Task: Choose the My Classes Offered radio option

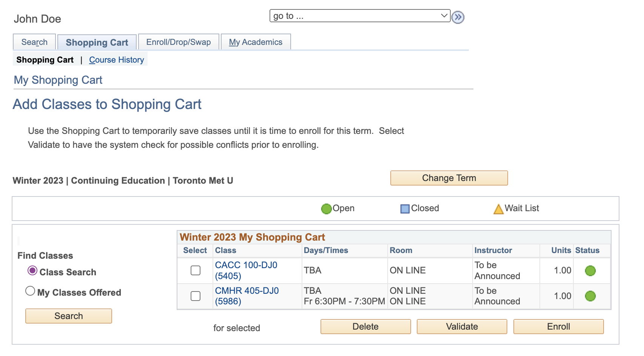Action: pyautogui.click(x=30, y=291)
